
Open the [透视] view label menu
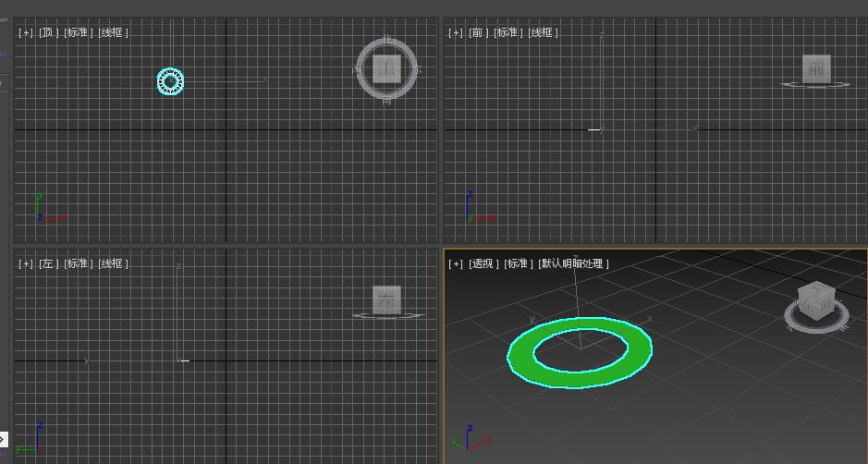point(483,263)
